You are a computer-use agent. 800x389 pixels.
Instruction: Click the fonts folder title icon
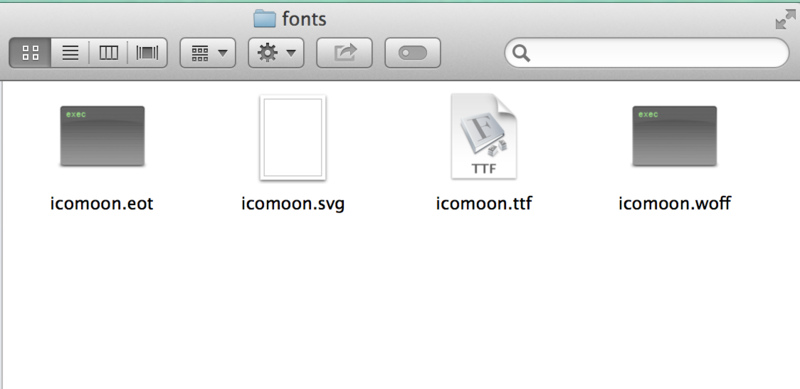pos(265,18)
